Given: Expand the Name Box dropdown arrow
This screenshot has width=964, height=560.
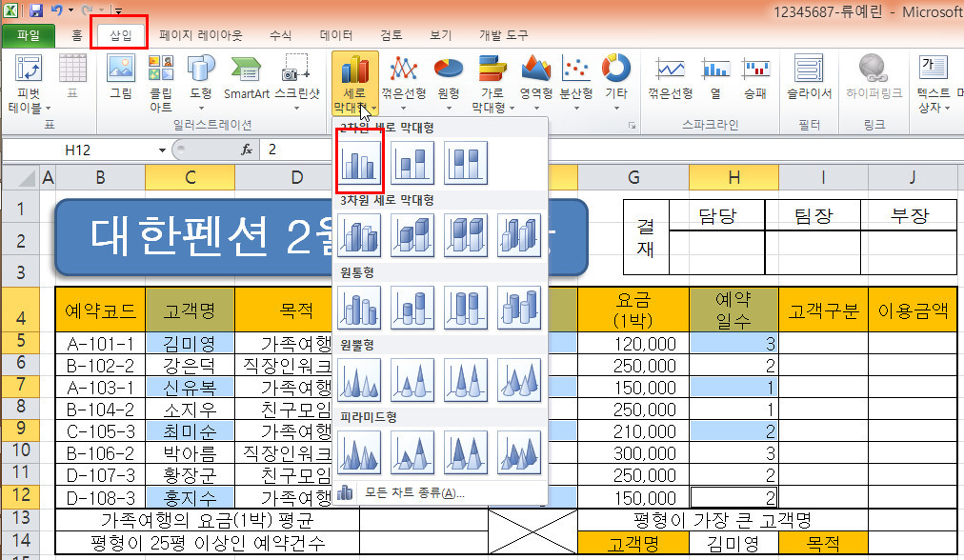Looking at the screenshot, I should click(x=162, y=150).
